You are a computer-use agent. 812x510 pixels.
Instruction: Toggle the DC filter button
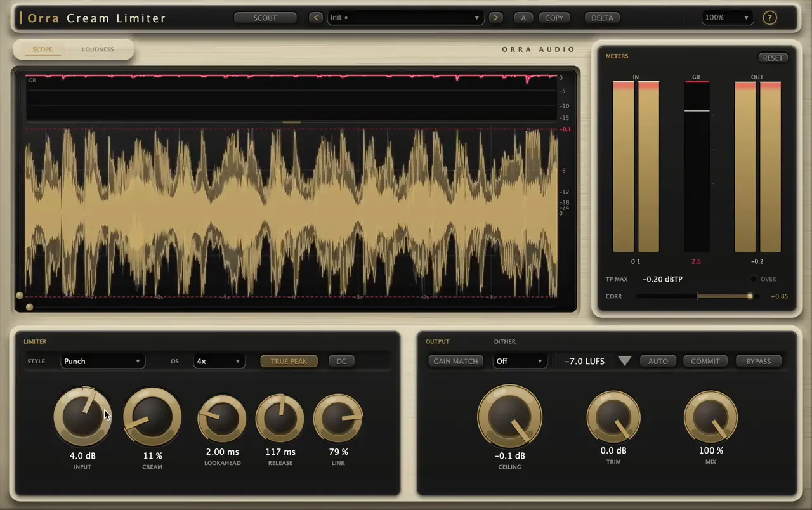click(x=341, y=361)
